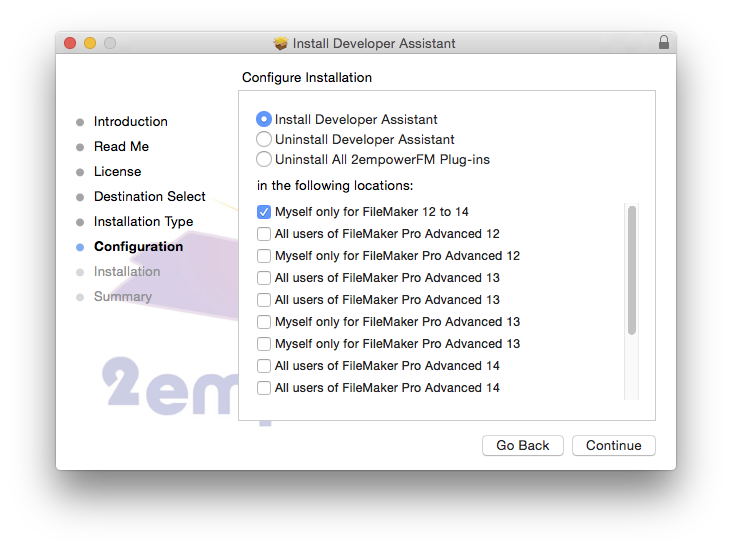The width and height of the screenshot is (732, 550).
Task: Click the Go Back button
Action: (x=522, y=445)
